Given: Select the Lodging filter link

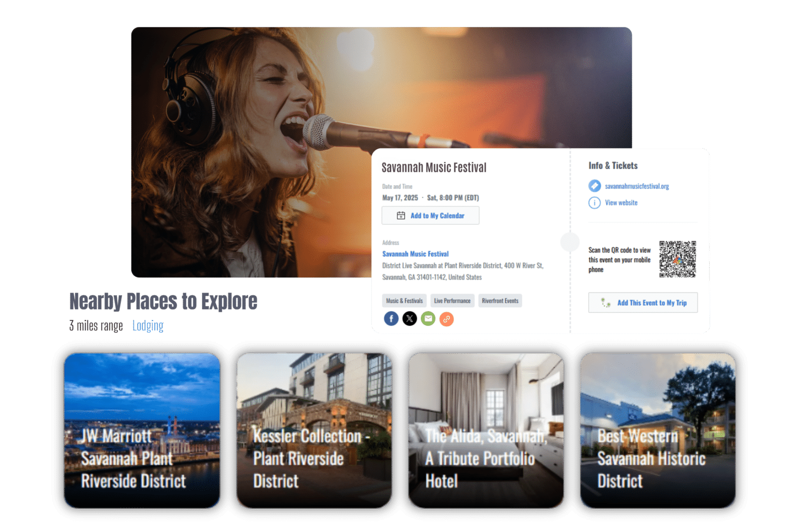Looking at the screenshot, I should pyautogui.click(x=148, y=326).
